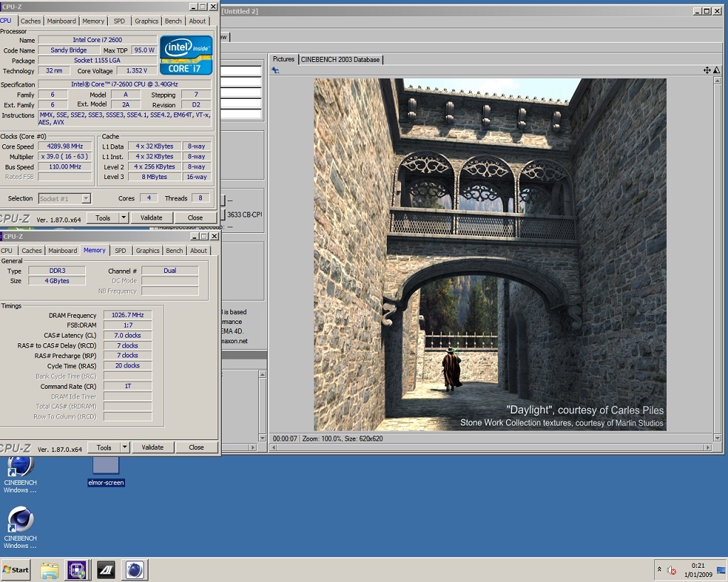Viewport: 728px width, 582px height.
Task: Click the CINEBENCH taskbar icon
Action: 134,570
